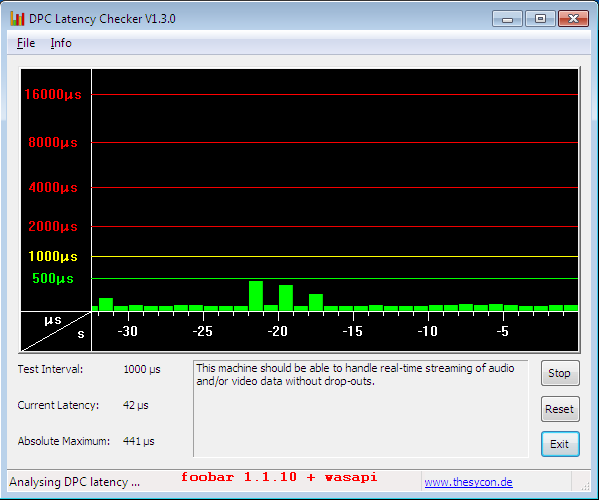Click the status message text box
Image resolution: width=599 pixels, height=500 pixels.
tap(361, 408)
